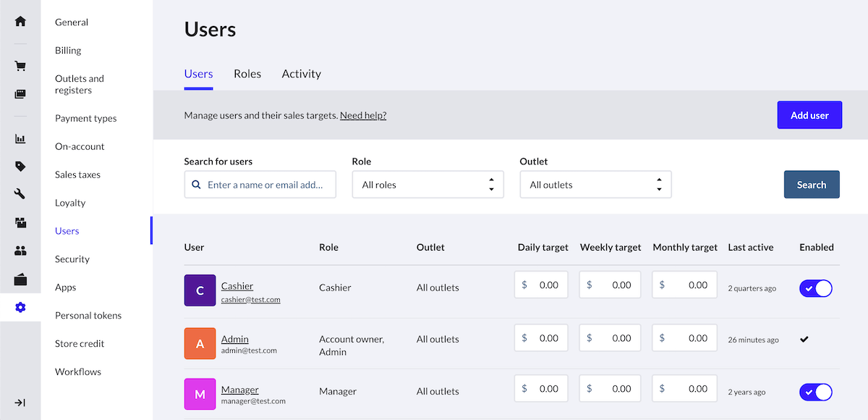The image size is (868, 420).
Task: Open Security settings in the menu
Action: [72, 259]
